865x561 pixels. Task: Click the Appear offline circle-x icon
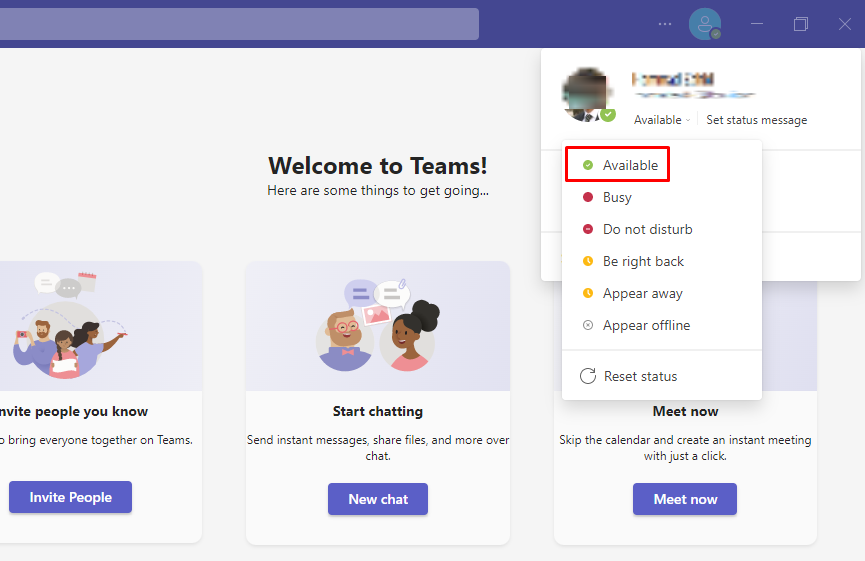click(x=588, y=325)
